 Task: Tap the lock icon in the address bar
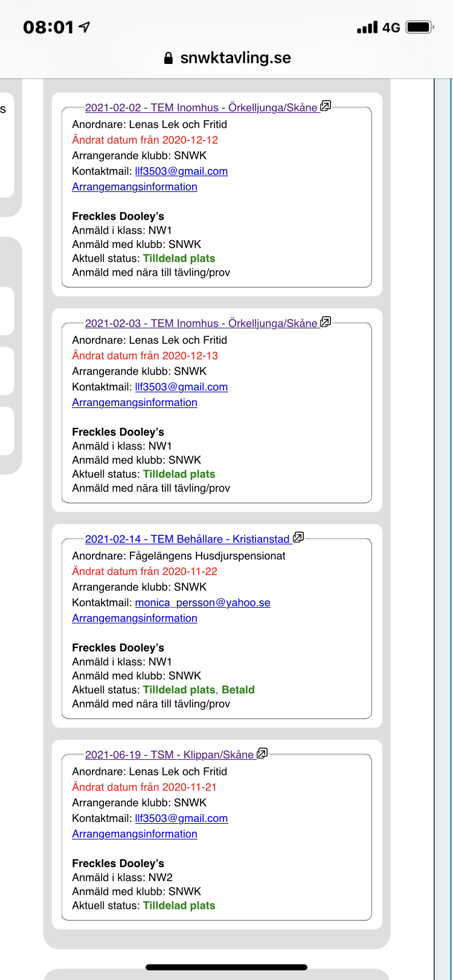click(169, 58)
